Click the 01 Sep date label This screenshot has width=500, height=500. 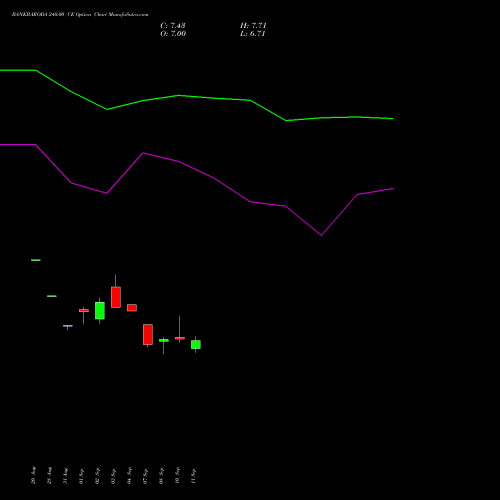click(x=81, y=476)
